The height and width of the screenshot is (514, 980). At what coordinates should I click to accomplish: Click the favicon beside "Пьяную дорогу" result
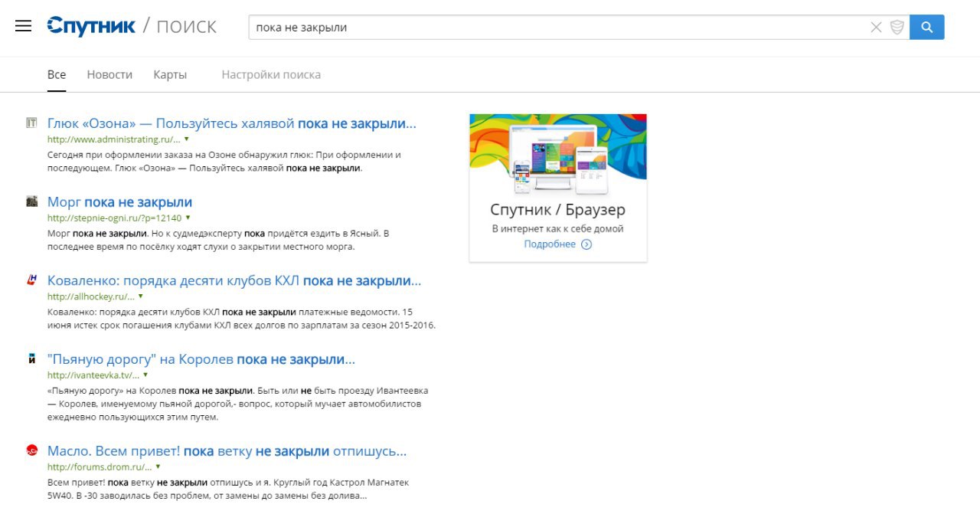pyautogui.click(x=31, y=359)
